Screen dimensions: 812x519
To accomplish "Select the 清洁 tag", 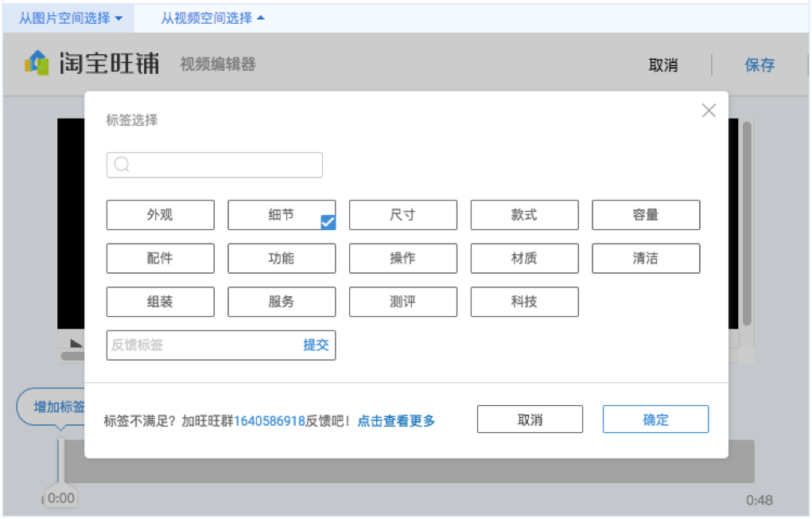I will pyautogui.click(x=646, y=258).
